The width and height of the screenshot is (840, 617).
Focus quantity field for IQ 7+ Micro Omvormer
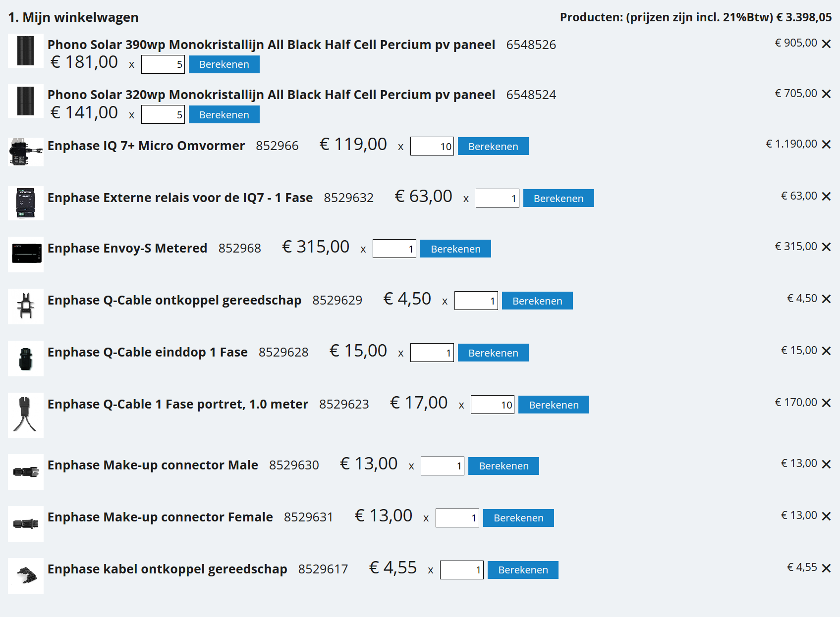click(432, 147)
